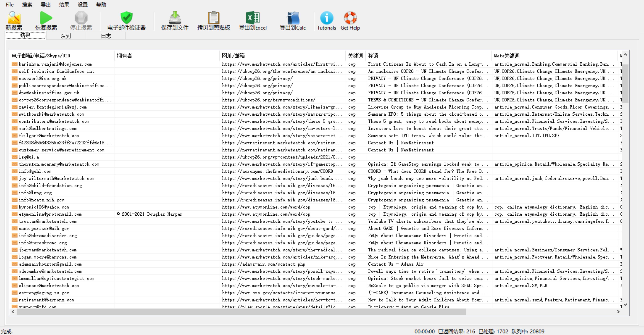Click envelope icon for cstrong@aging.sc.gov

click(x=15, y=293)
